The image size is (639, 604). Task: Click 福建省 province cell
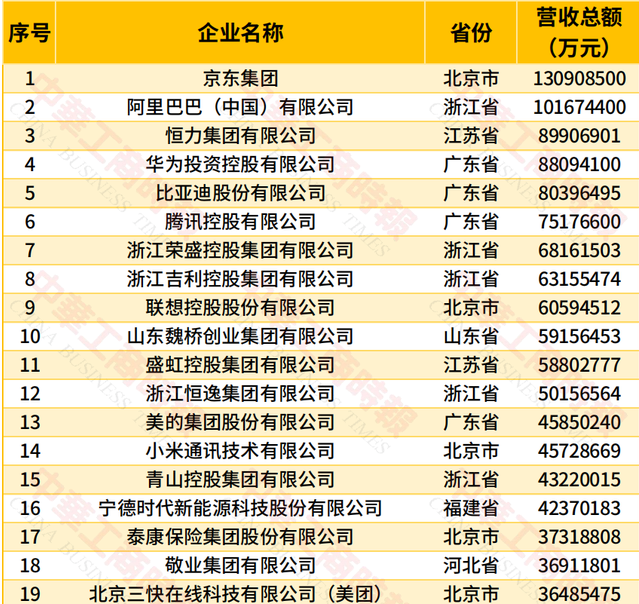pyautogui.click(x=471, y=508)
